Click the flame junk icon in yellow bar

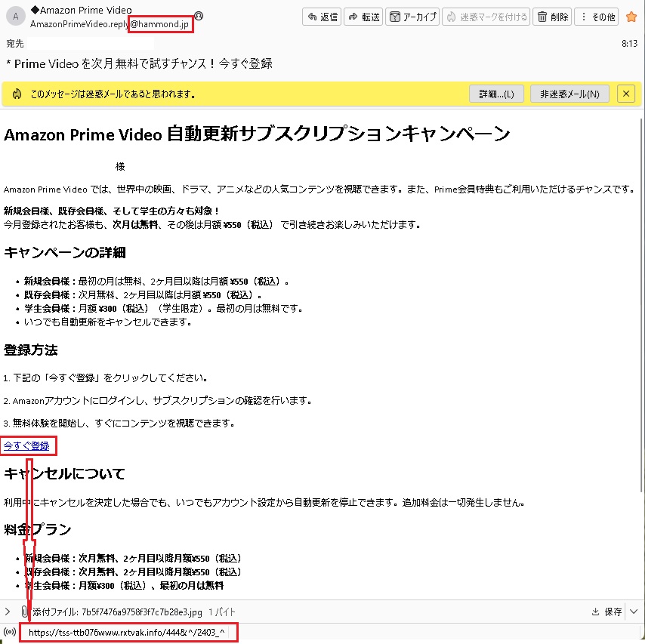point(17,94)
